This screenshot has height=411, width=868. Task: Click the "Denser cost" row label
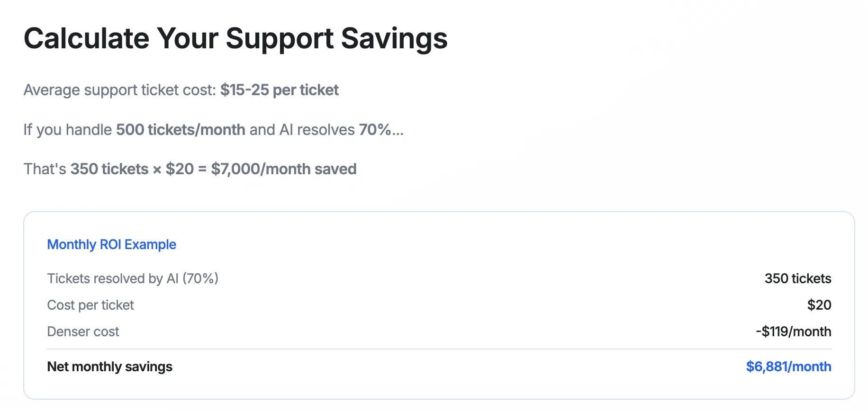point(83,331)
